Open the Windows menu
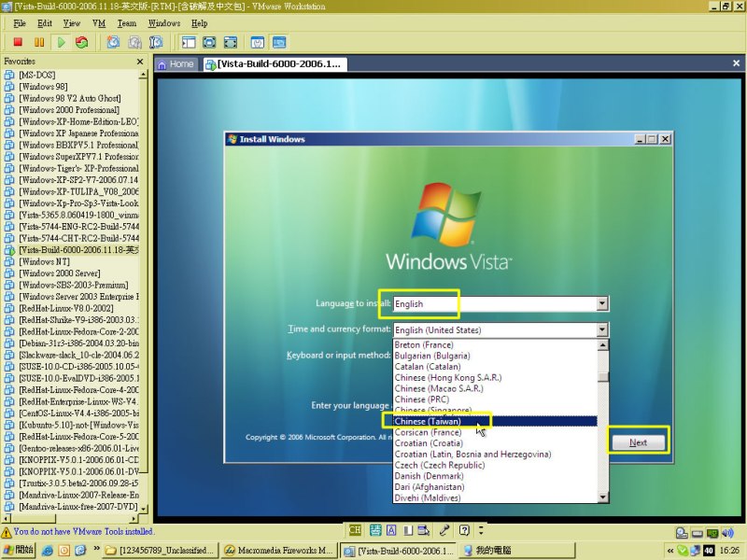The width and height of the screenshot is (747, 560). coord(164,23)
